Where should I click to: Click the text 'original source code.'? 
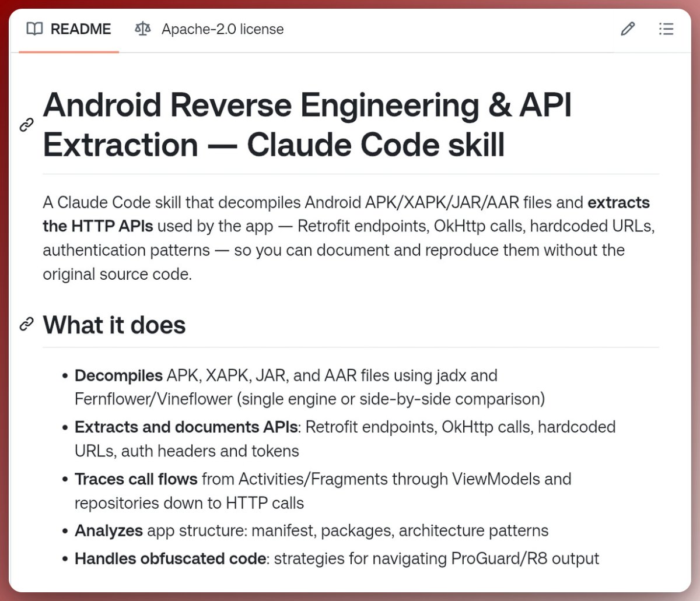pyautogui.click(x=117, y=274)
